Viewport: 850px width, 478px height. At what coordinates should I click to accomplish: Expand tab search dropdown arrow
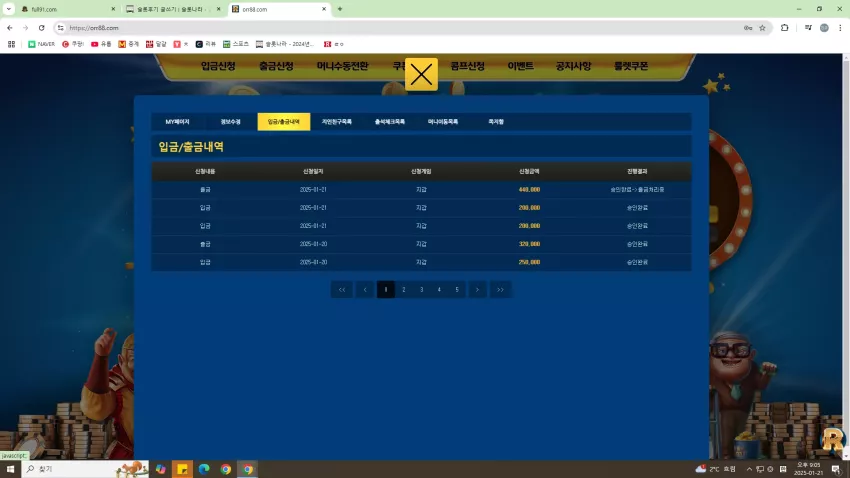coord(9,9)
